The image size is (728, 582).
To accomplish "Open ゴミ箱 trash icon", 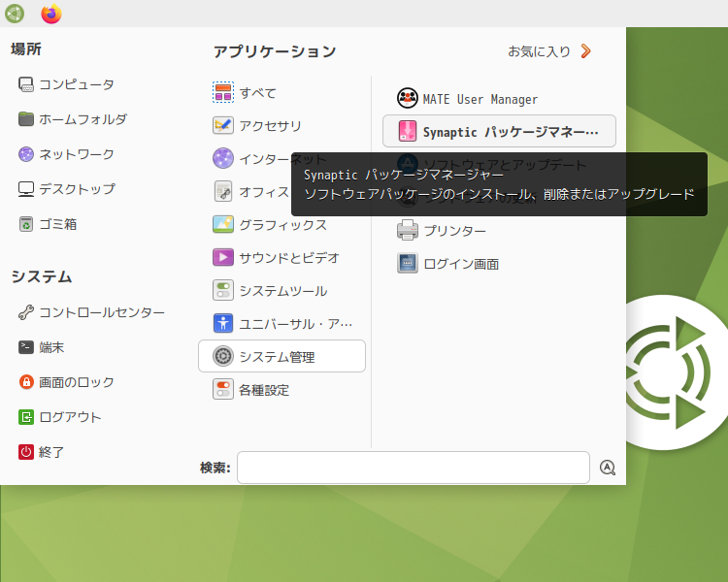I will tap(26, 224).
